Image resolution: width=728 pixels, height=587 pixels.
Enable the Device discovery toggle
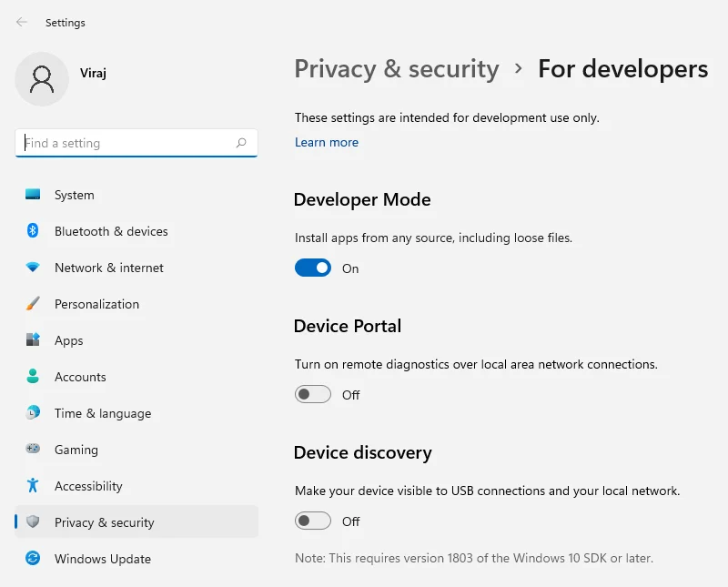click(313, 521)
